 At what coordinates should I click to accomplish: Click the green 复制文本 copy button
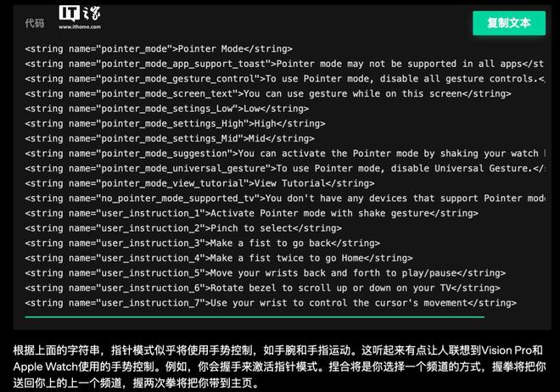pyautogui.click(x=509, y=23)
